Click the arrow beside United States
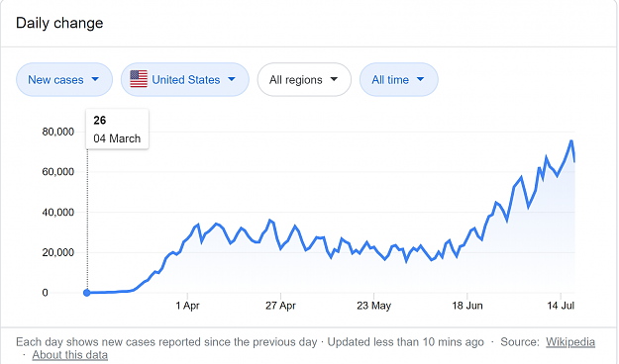Viewport: 619px width, 364px height. pos(232,79)
